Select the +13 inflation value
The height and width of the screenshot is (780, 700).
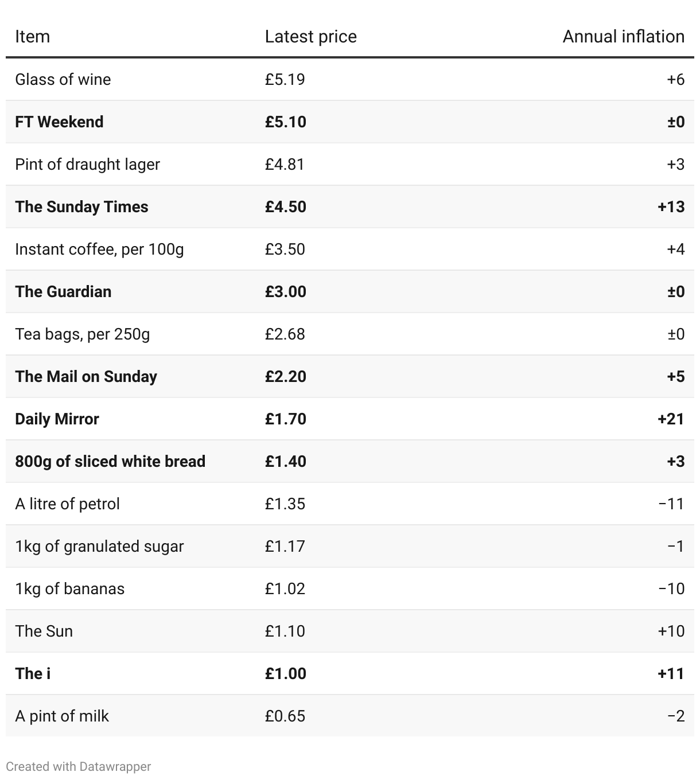click(x=671, y=206)
